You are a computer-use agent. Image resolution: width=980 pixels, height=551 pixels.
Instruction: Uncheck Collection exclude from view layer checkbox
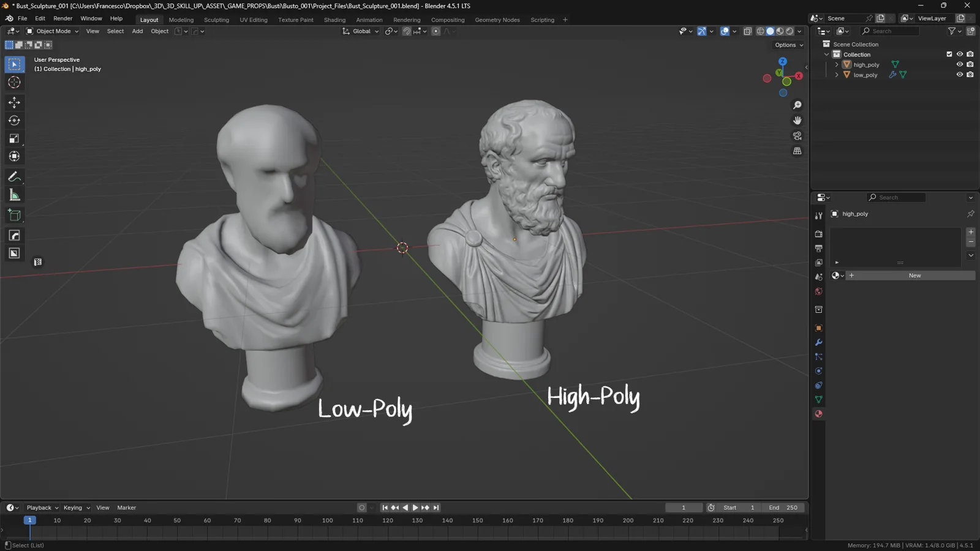click(x=949, y=54)
